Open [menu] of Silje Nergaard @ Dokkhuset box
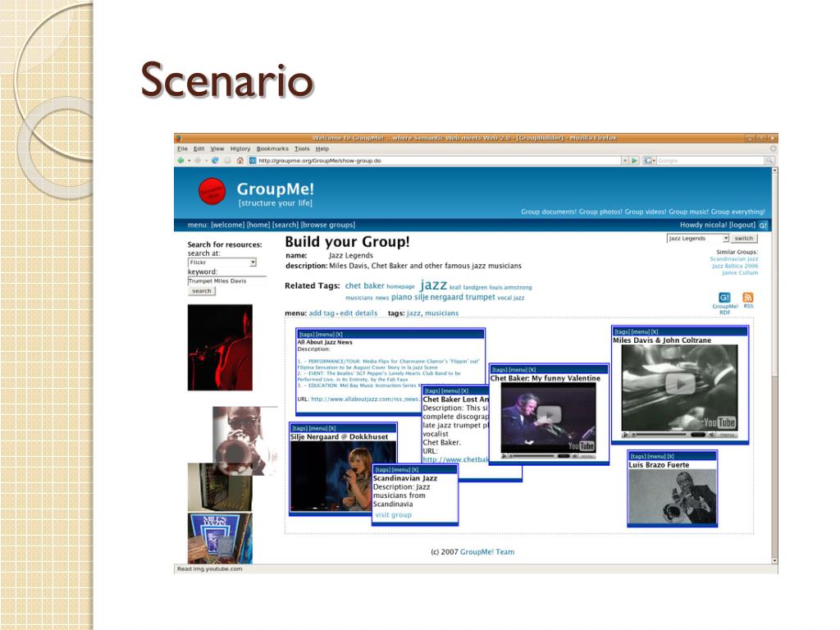The height and width of the screenshot is (630, 840). (x=318, y=428)
